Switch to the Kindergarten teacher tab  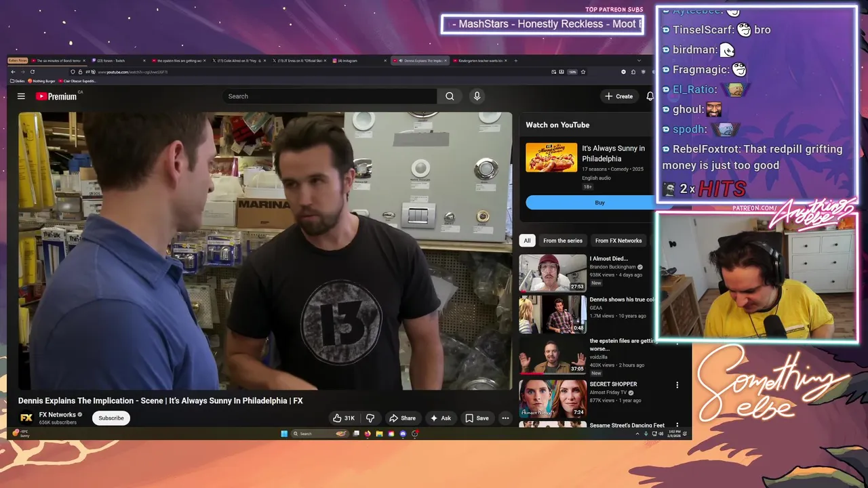478,61
